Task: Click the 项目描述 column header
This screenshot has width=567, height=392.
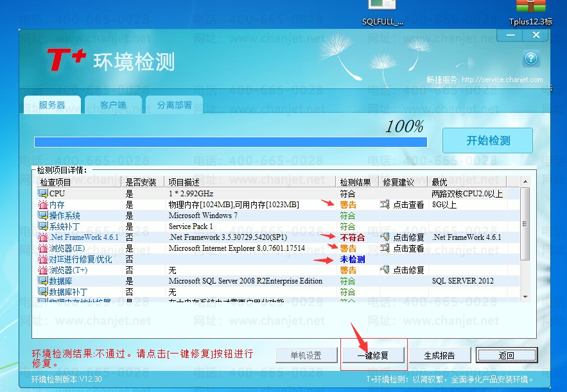Action: pyautogui.click(x=250, y=182)
